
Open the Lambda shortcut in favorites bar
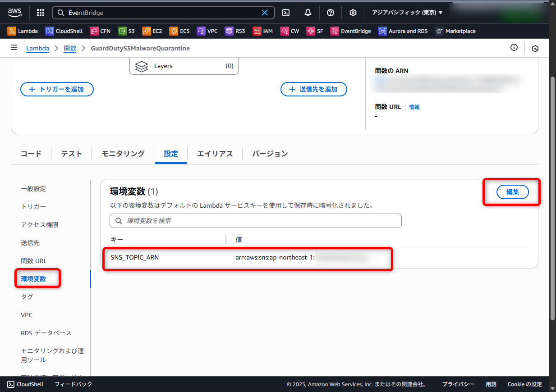[x=23, y=31]
